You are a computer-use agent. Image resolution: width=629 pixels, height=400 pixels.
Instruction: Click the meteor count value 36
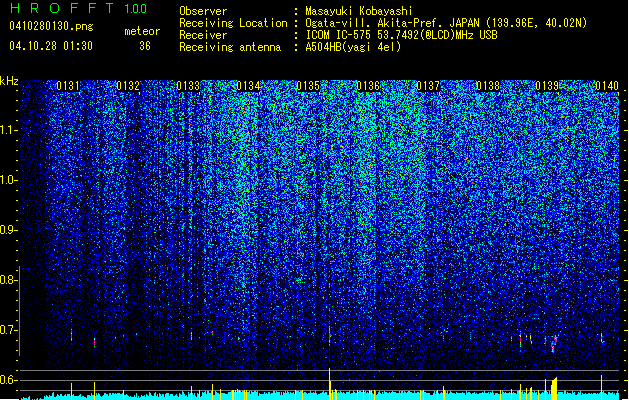145,46
